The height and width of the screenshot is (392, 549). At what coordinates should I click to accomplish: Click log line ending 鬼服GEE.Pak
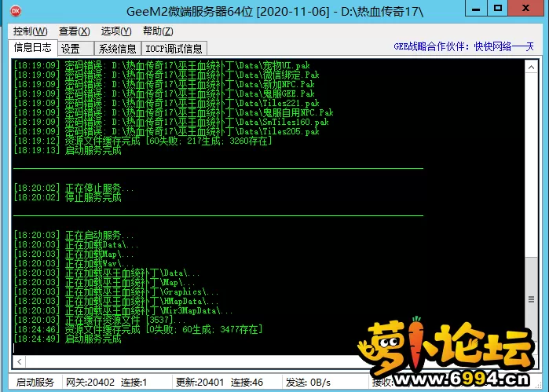tap(164, 93)
